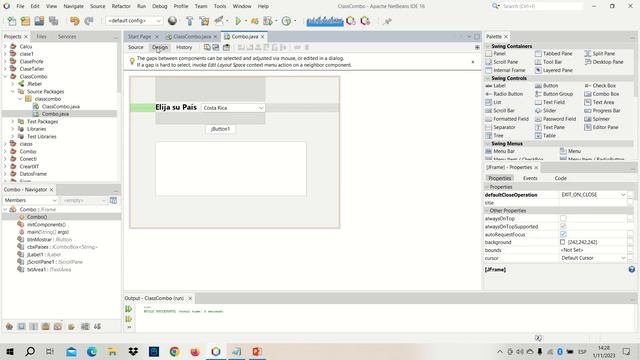Open Windows Start menu
Screen dimensions: 640x360
10,351
